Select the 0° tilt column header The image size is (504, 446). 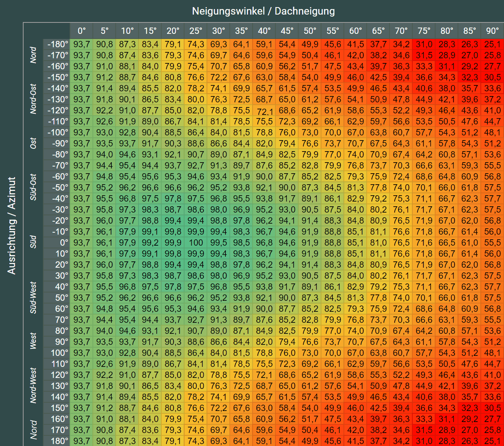pyautogui.click(x=82, y=31)
